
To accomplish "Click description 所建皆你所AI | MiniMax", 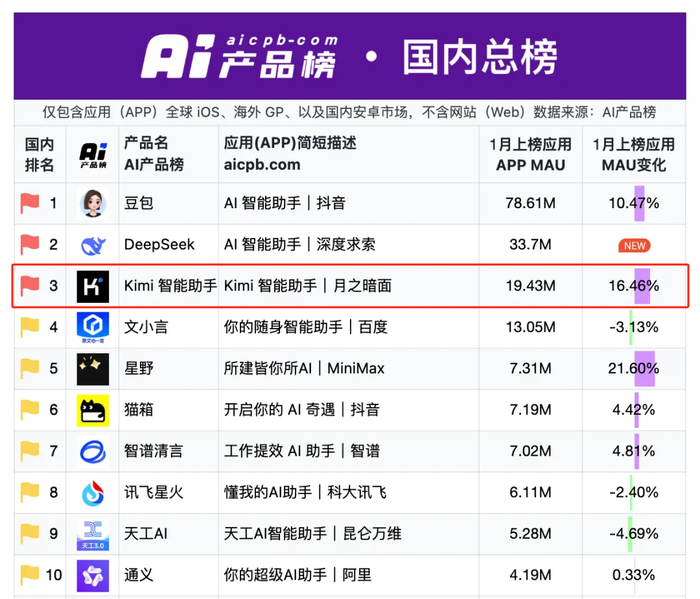I will coord(304,368).
